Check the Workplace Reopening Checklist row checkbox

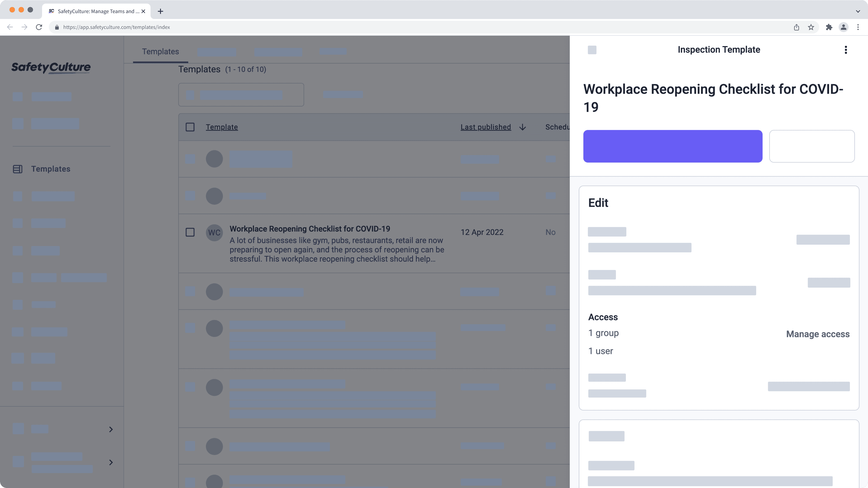(190, 232)
